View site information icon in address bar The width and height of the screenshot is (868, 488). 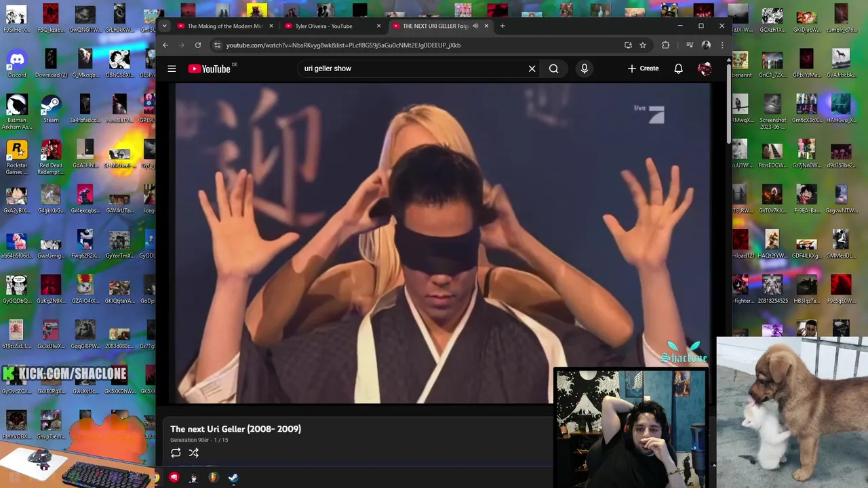(217, 45)
